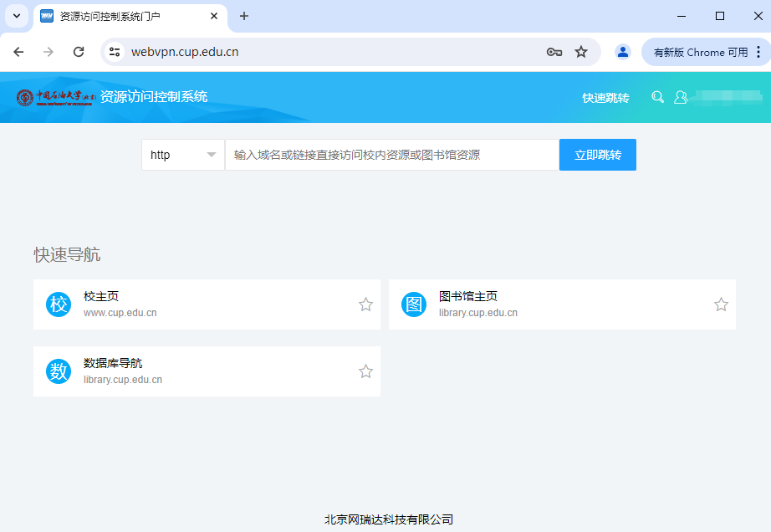The height and width of the screenshot is (532, 771).
Task: Click the blue 校 icon for school homepage
Action: click(59, 304)
